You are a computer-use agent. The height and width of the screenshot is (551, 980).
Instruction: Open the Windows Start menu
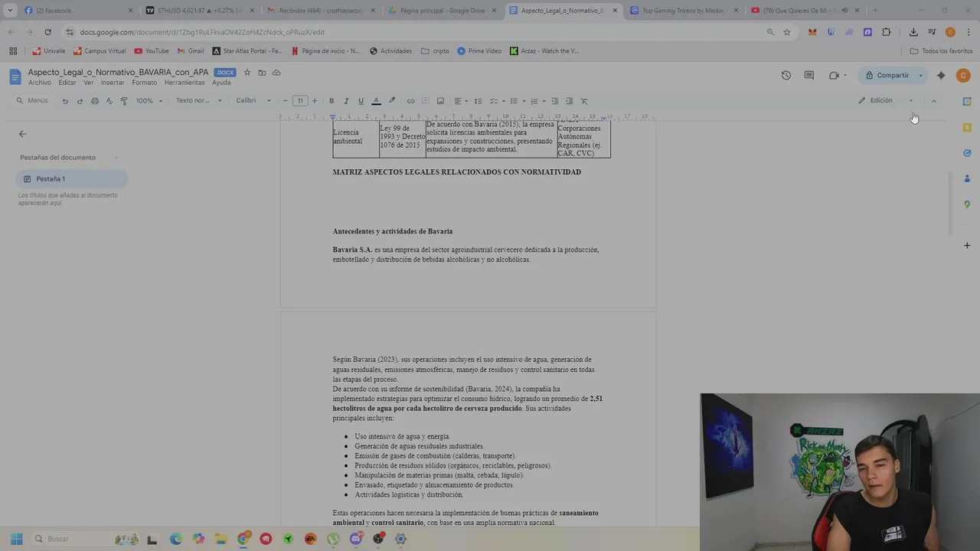tap(17, 539)
